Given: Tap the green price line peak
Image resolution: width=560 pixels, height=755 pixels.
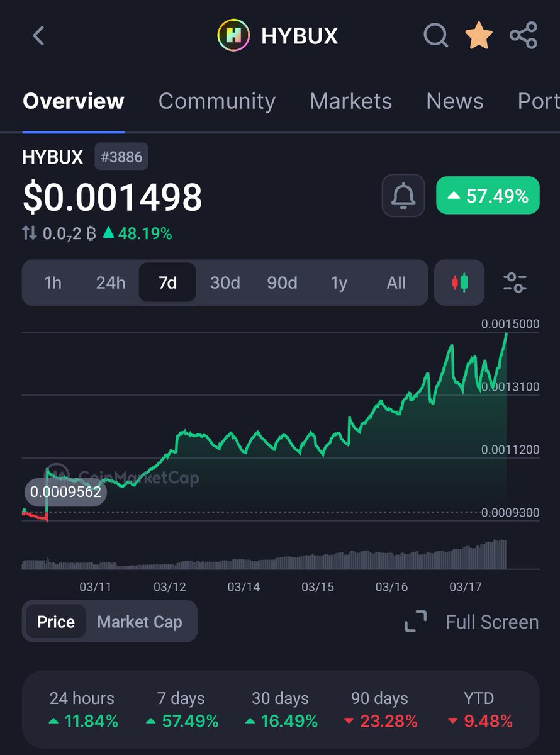Looking at the screenshot, I should [x=506, y=334].
